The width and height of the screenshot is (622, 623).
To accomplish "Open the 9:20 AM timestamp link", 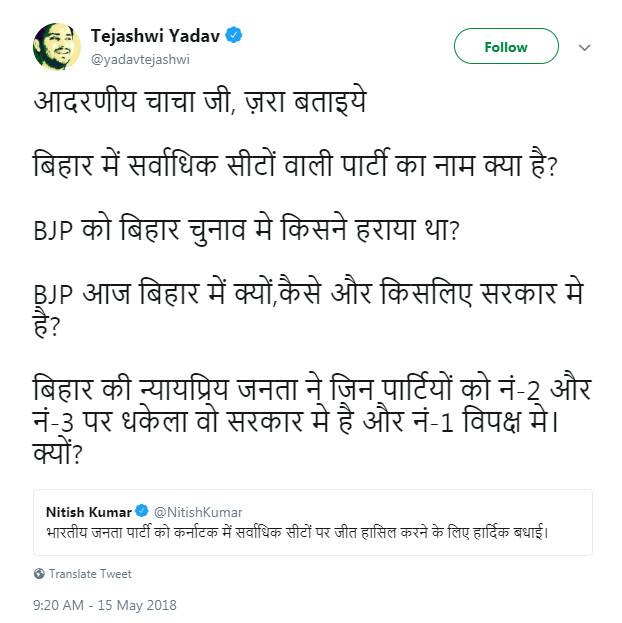I will [59, 605].
